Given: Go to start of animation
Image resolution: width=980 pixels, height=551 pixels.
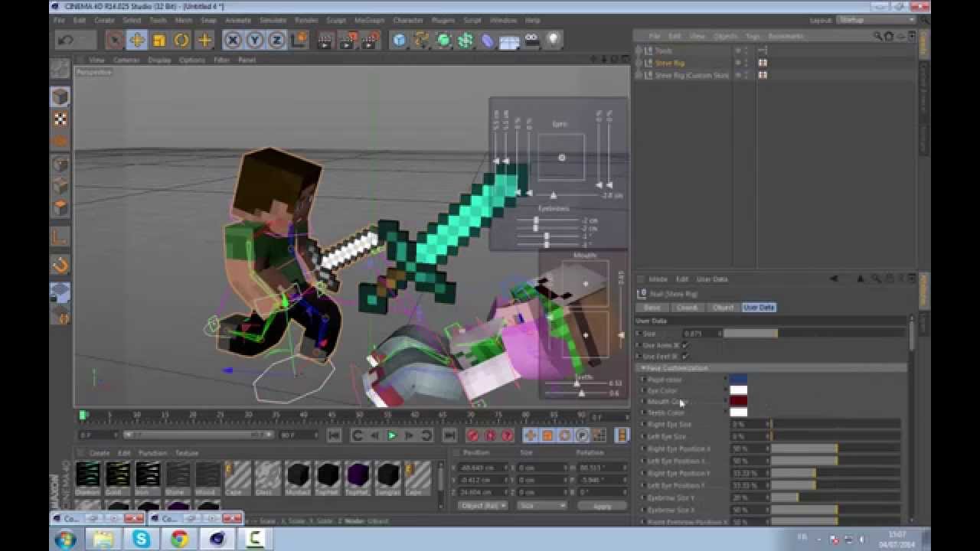Looking at the screenshot, I should click(334, 435).
